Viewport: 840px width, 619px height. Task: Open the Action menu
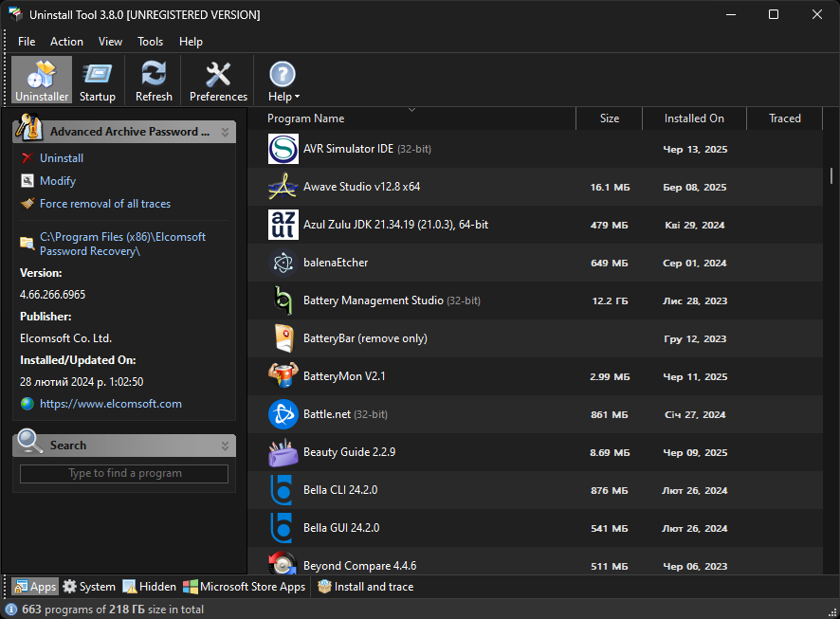coord(66,41)
